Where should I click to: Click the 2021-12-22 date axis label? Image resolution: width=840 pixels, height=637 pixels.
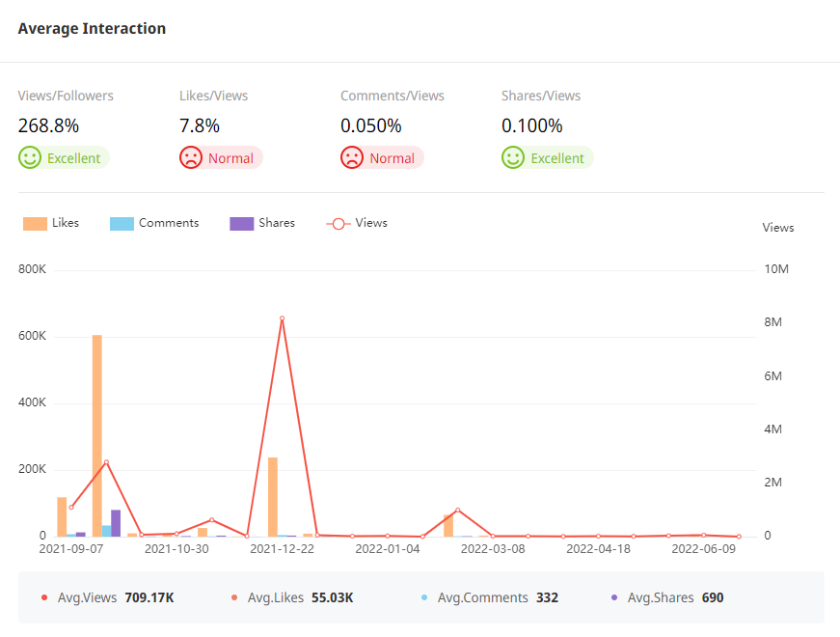click(282, 549)
